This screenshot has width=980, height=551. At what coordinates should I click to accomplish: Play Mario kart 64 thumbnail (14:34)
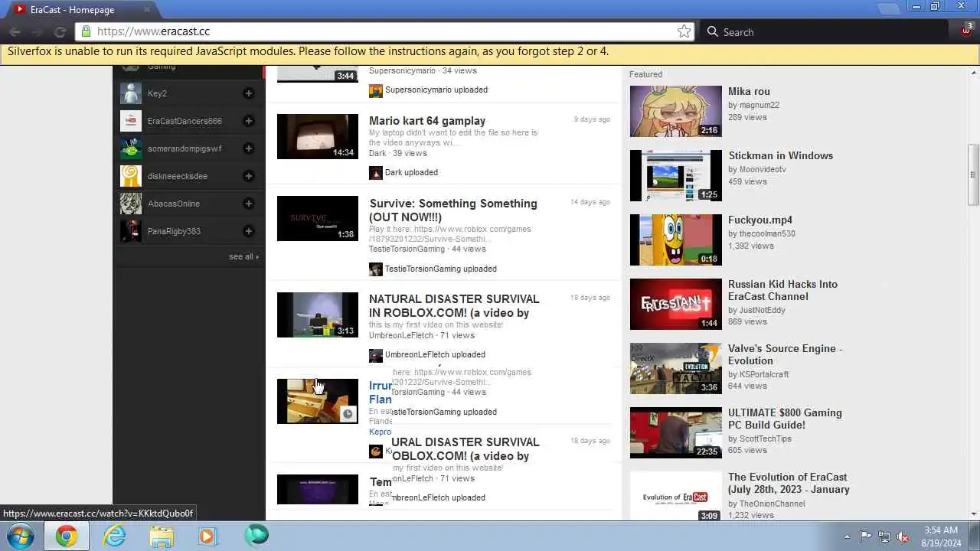(317, 137)
